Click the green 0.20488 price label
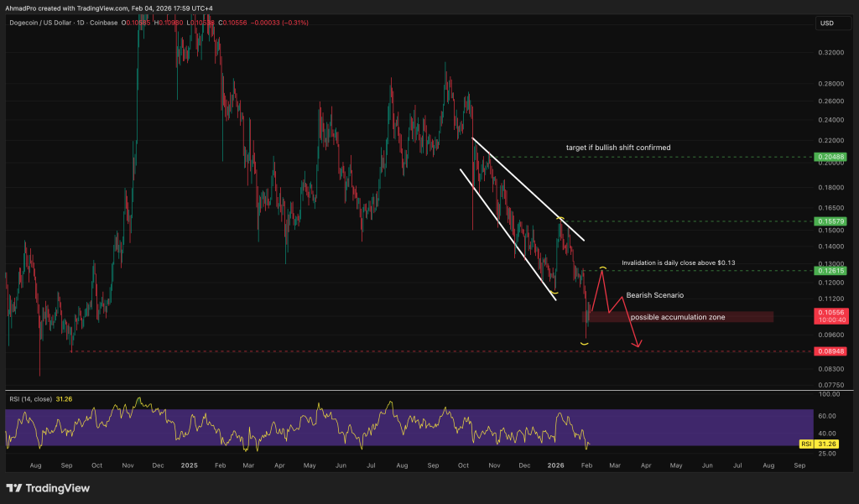The height and width of the screenshot is (504, 859). pyautogui.click(x=830, y=157)
